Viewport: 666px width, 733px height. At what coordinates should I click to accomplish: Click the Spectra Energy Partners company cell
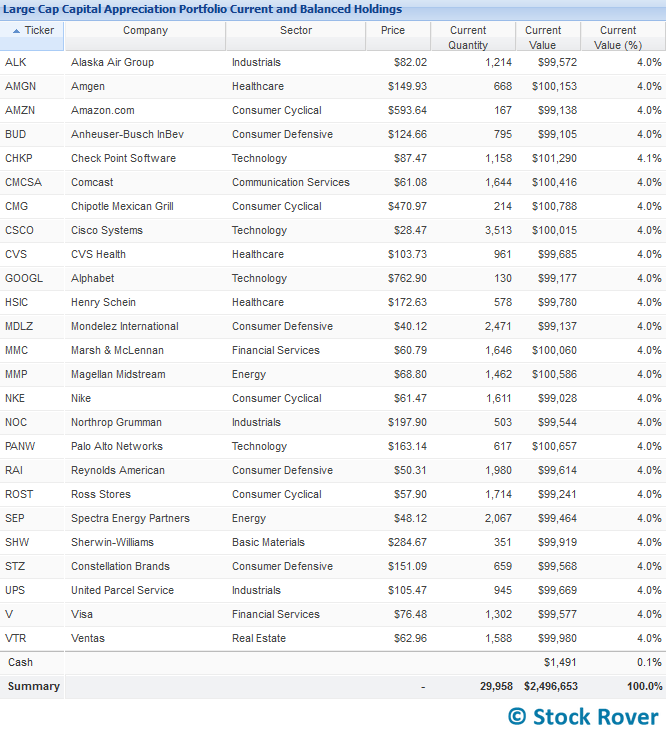(130, 518)
